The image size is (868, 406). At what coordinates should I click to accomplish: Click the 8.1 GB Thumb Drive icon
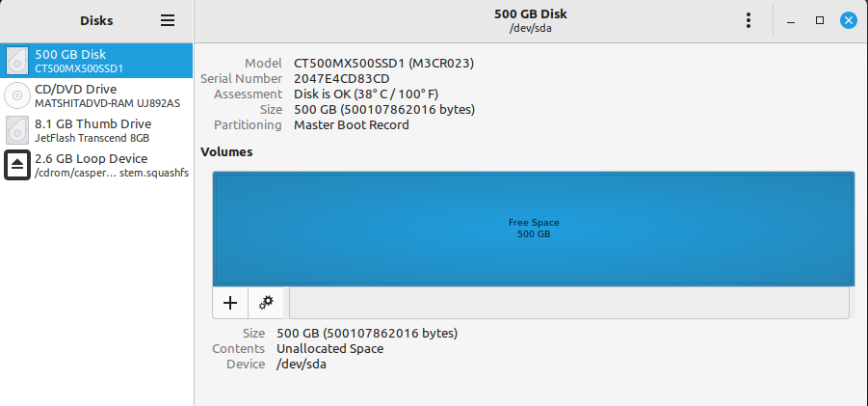coord(18,130)
